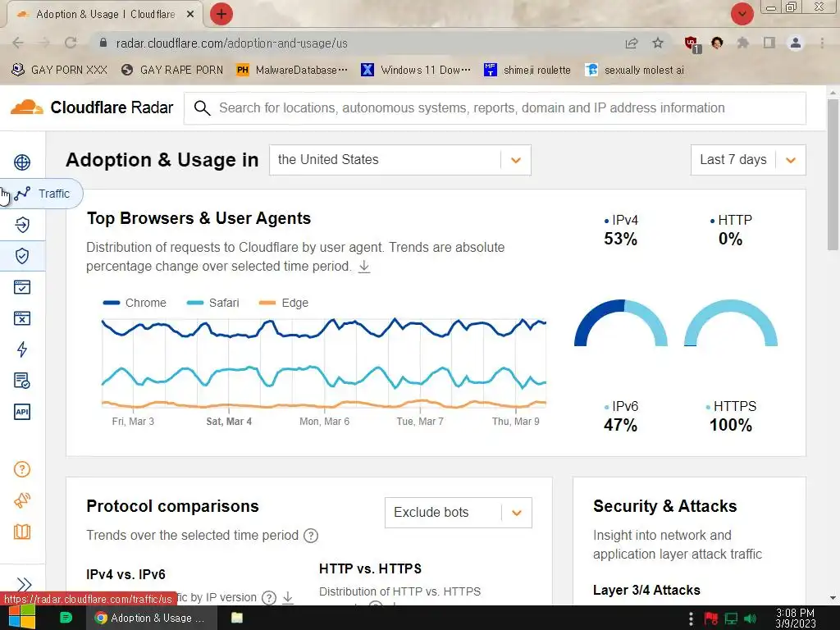840x630 pixels.
Task: Open the globe Overview icon in sidebar
Action: (22, 162)
